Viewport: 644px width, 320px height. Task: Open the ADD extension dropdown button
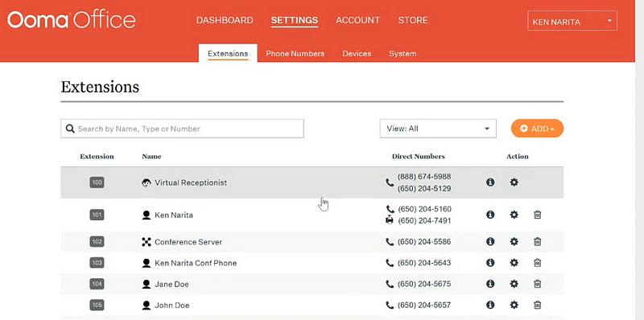(537, 129)
